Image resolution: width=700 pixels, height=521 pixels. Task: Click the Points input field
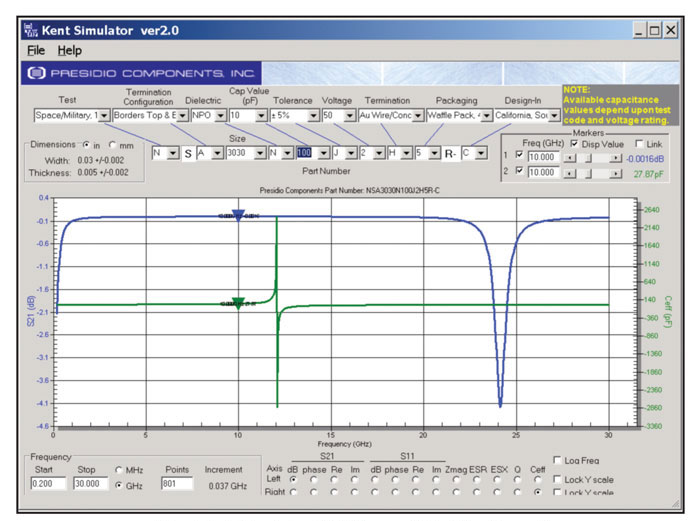(x=177, y=483)
